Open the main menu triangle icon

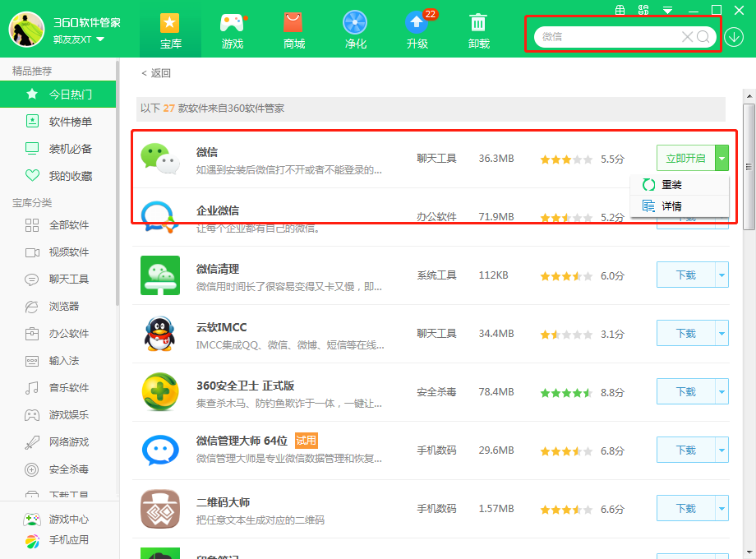tap(668, 10)
